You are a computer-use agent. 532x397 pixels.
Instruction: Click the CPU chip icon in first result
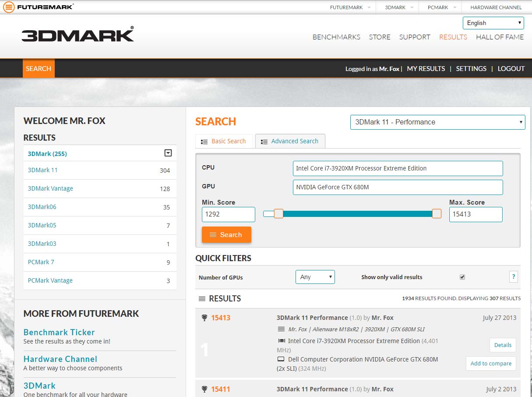tap(282, 340)
